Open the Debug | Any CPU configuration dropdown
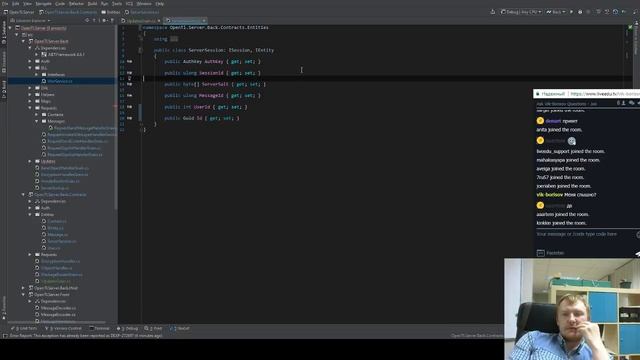Viewport: 640px width, 360px height. click(521, 12)
